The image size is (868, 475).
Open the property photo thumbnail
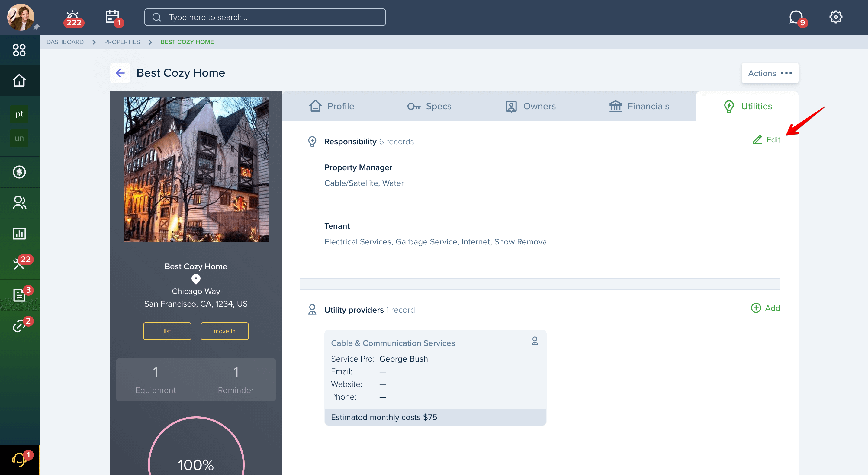point(196,170)
